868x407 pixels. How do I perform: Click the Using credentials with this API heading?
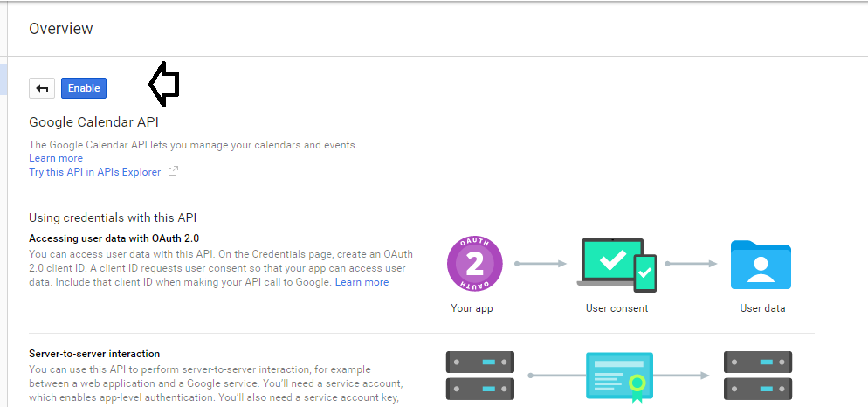tap(113, 217)
